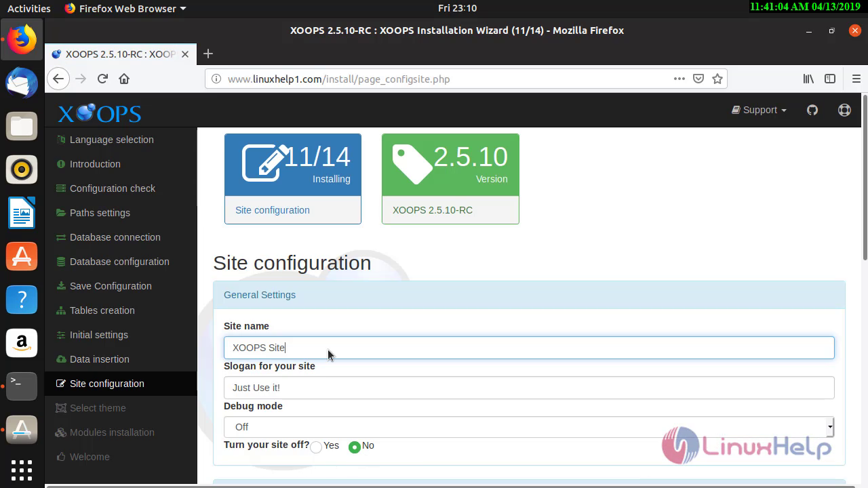Viewport: 868px width, 488px height.
Task: Open Ubuntu Software from the dock
Action: (x=22, y=256)
